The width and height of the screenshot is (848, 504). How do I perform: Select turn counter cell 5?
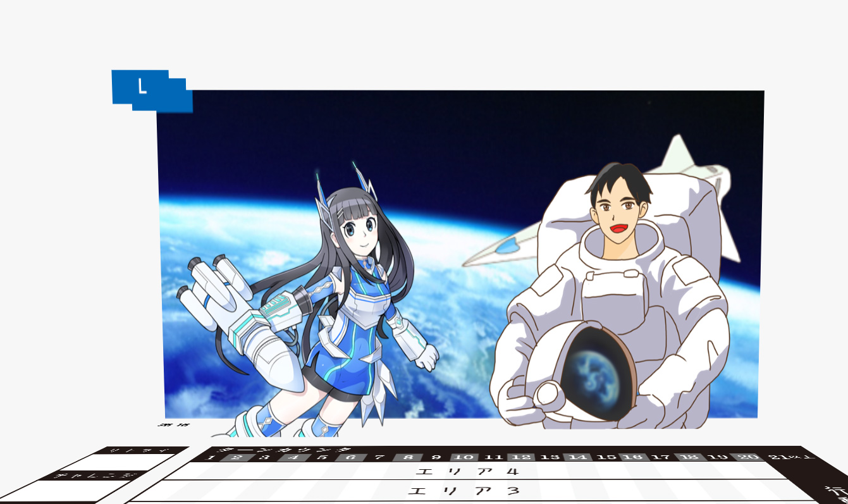click(x=323, y=457)
